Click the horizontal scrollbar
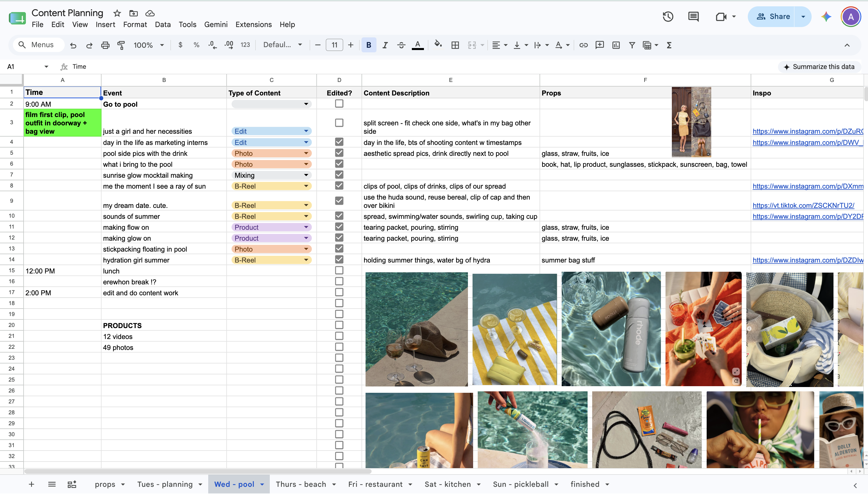868x494 pixels. click(198, 471)
